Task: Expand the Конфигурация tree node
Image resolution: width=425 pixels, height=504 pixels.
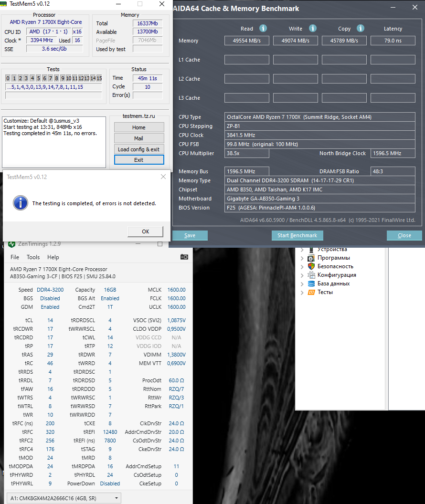Action: click(x=302, y=275)
